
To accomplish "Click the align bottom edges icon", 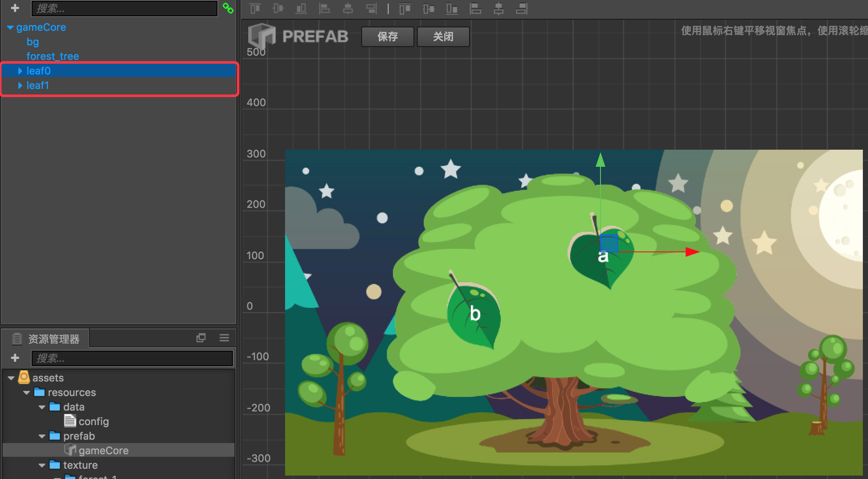I will click(301, 8).
